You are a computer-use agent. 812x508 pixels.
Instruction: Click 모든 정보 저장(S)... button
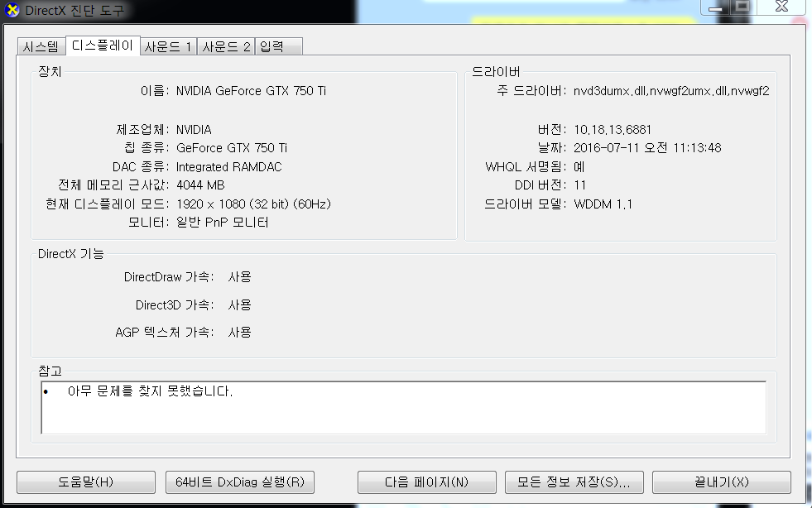point(574,482)
